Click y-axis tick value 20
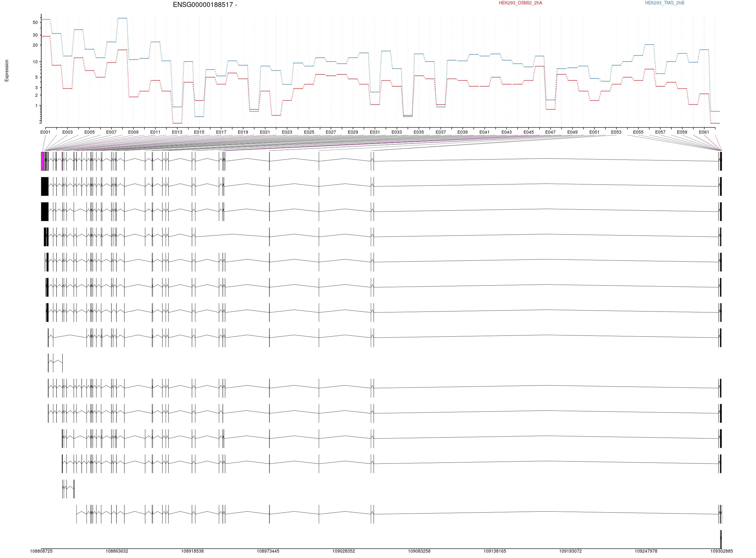Image resolution: width=756 pixels, height=558 pixels. [35, 45]
